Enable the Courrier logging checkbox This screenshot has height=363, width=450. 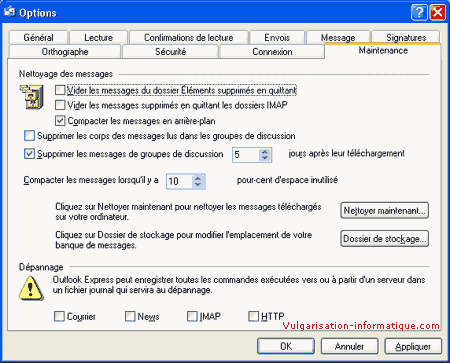59,316
